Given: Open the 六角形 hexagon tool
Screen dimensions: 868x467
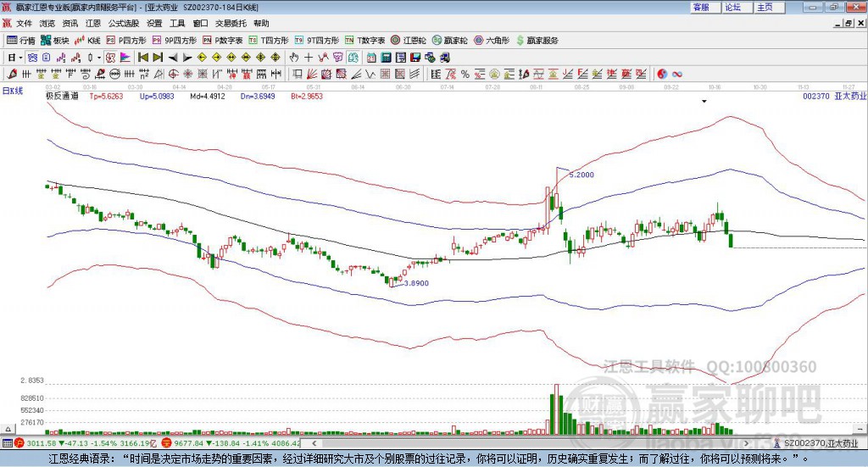Looking at the screenshot, I should 492,41.
